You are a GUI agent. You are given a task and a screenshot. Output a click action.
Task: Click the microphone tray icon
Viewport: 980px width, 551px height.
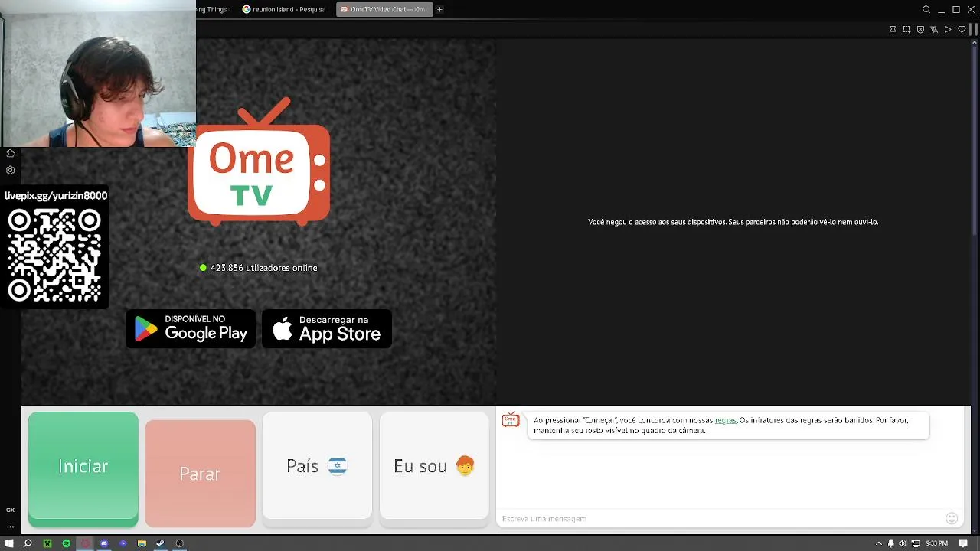pyautogui.click(x=890, y=543)
